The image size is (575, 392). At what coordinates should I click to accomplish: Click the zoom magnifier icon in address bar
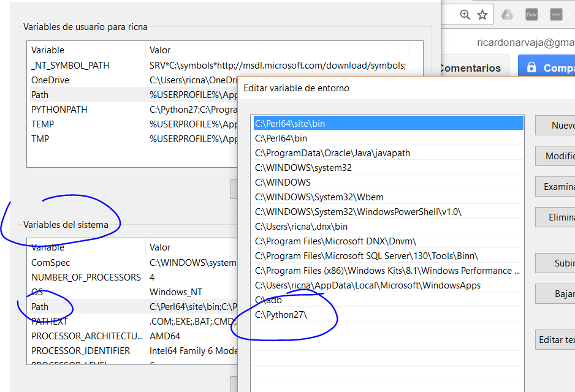pos(465,15)
